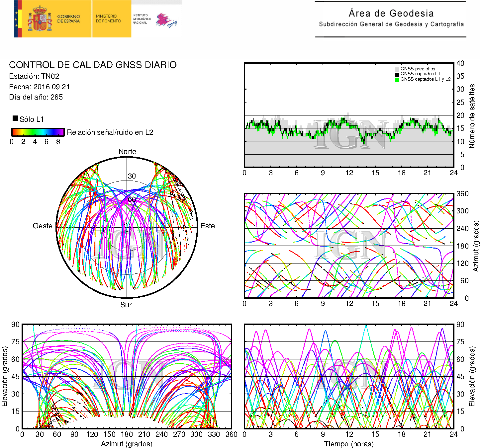Click the Spanish coat of arms emblem
This screenshot has height=448, width=480.
40,19
